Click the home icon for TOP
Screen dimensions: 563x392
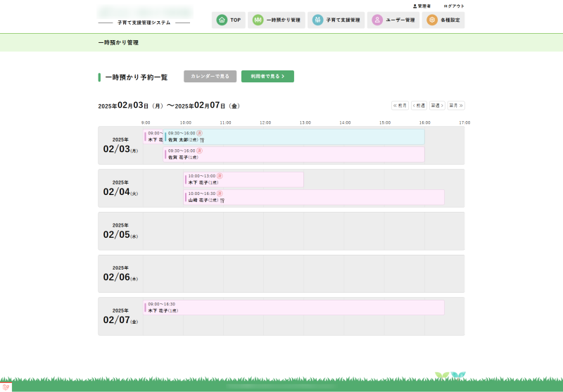[222, 20]
